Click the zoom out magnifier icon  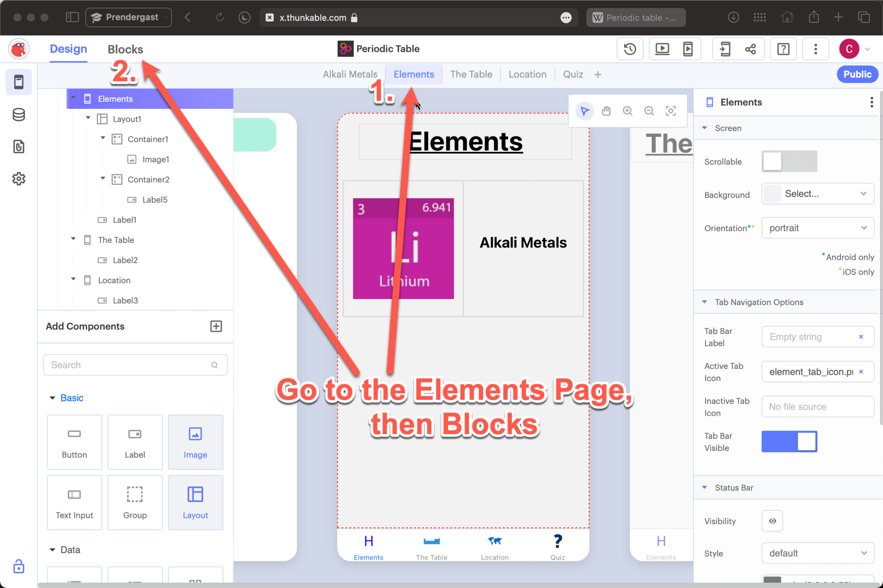649,111
